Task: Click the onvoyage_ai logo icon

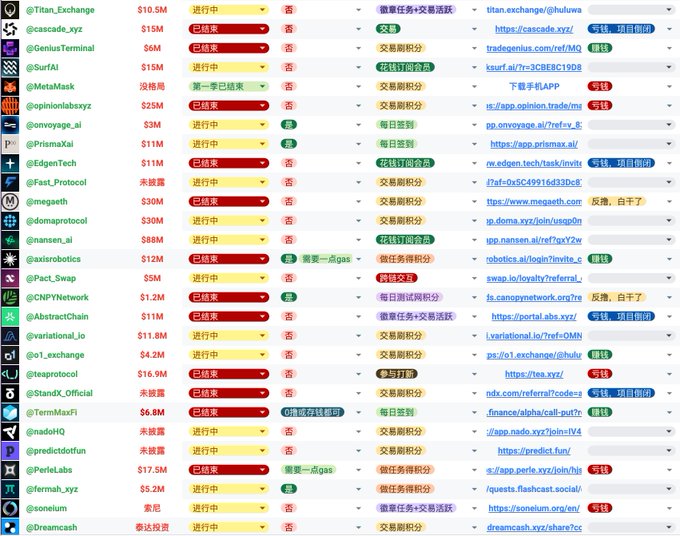Action: point(10,125)
